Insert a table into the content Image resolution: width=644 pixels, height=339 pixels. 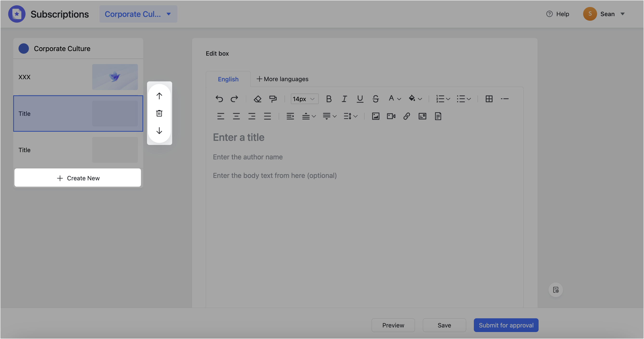489,99
